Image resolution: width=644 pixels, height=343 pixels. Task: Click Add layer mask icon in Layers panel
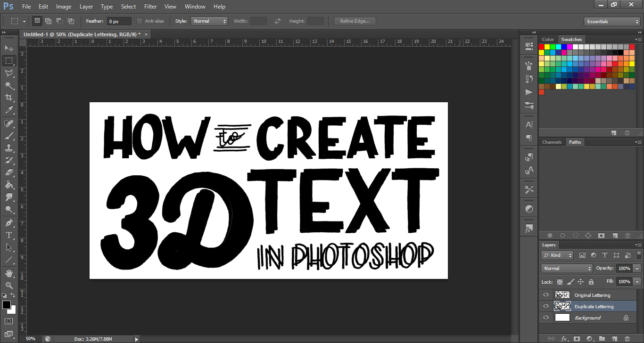click(577, 339)
